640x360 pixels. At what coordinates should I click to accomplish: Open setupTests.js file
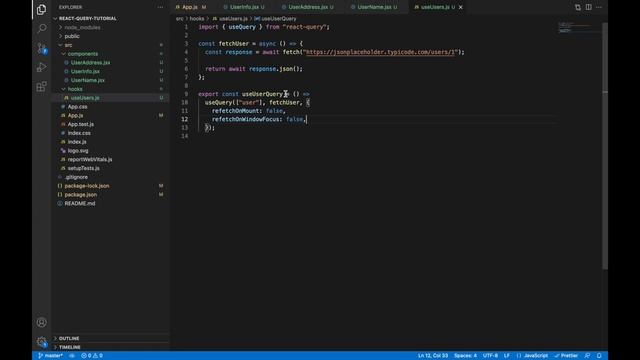point(83,168)
